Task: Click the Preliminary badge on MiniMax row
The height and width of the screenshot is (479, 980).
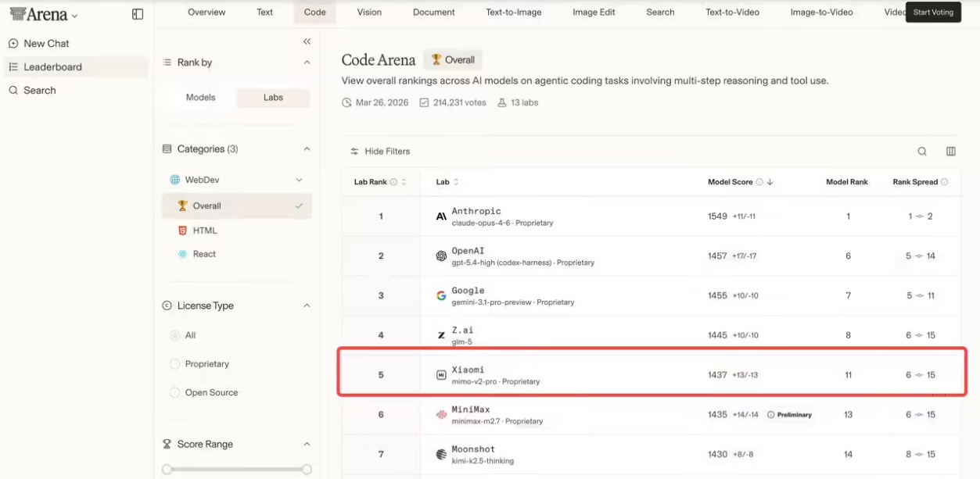Action: click(789, 415)
